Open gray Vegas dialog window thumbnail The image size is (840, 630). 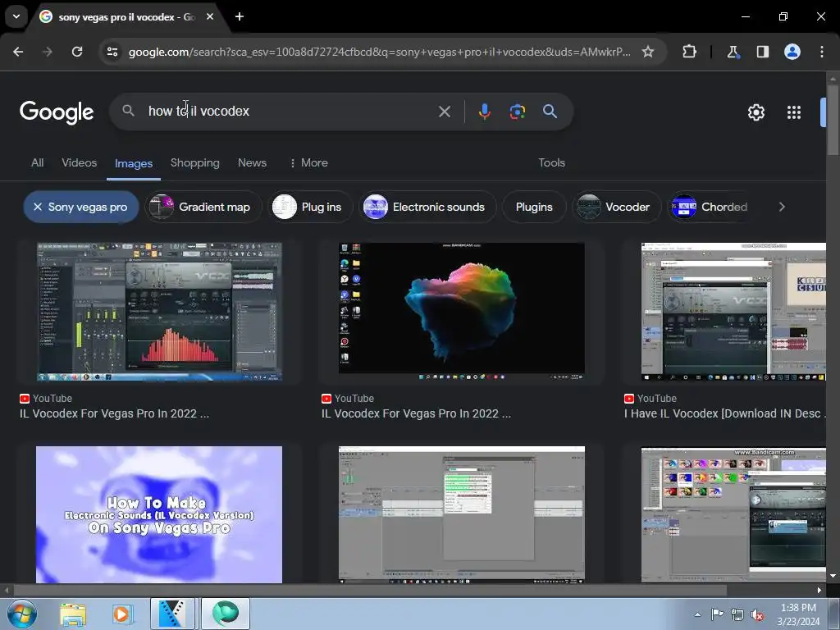click(462, 514)
